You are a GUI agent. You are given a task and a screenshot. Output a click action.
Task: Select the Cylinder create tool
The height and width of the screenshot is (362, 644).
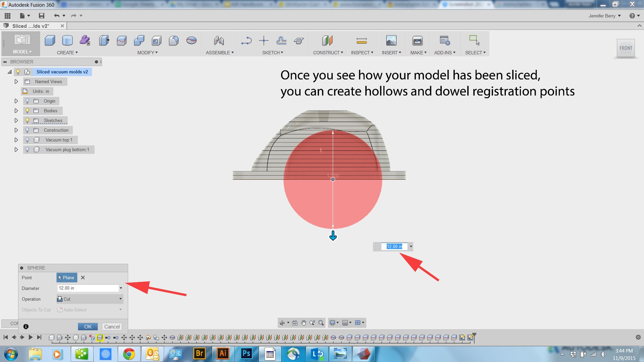point(67,41)
